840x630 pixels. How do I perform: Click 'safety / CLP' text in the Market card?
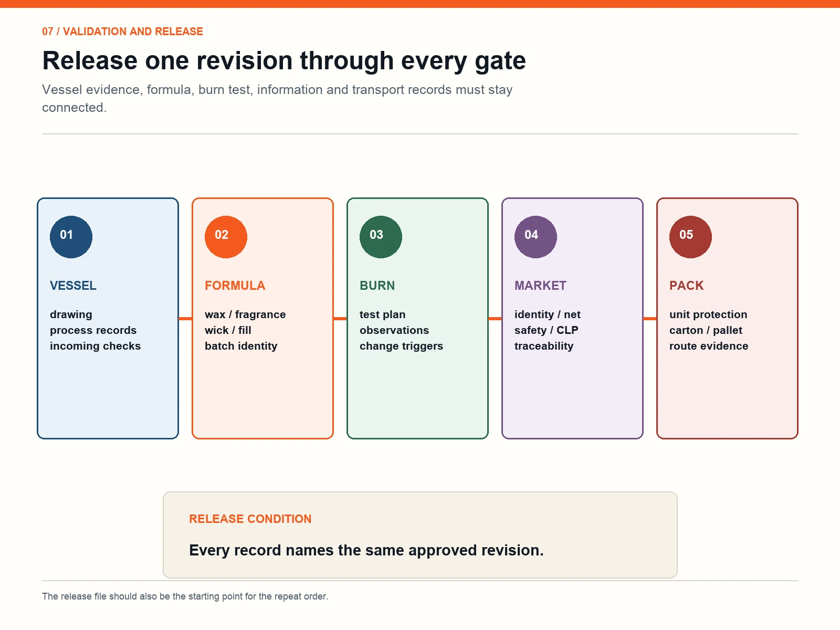tap(546, 330)
